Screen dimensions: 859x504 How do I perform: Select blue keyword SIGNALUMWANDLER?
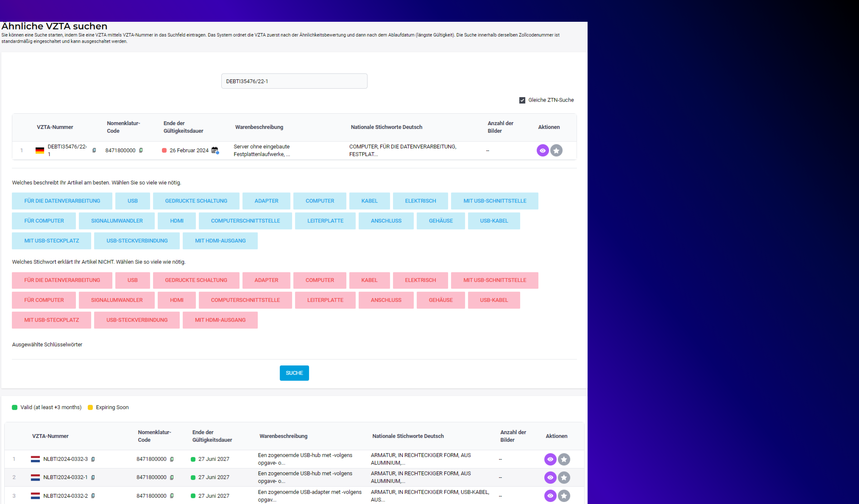point(117,221)
